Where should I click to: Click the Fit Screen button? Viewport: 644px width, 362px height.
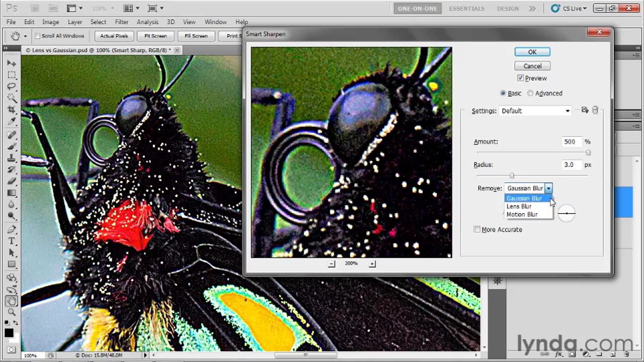click(x=155, y=36)
